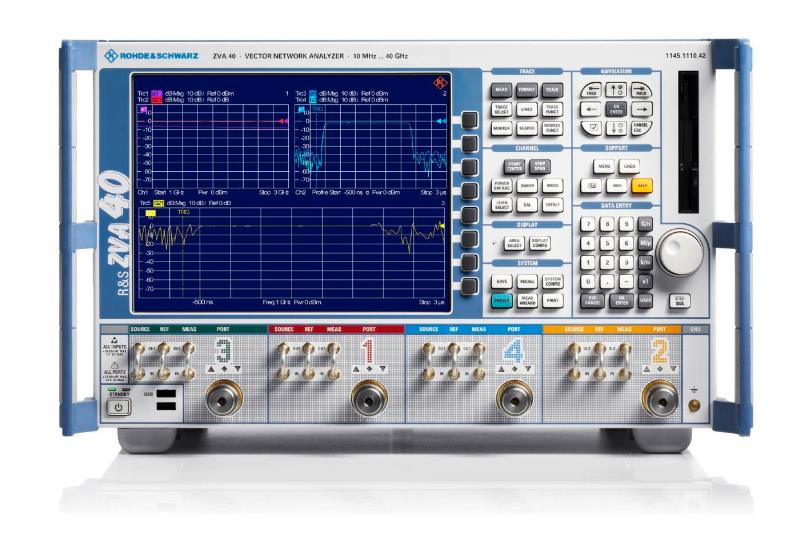Tap the digit 0 key
The width and height of the screenshot is (807, 560).
[x=589, y=282]
